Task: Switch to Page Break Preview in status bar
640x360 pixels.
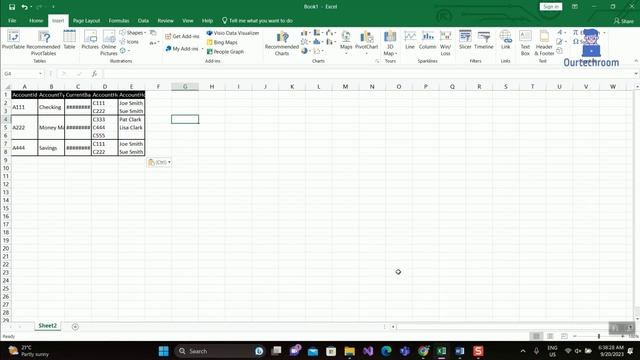Action: 564,336
